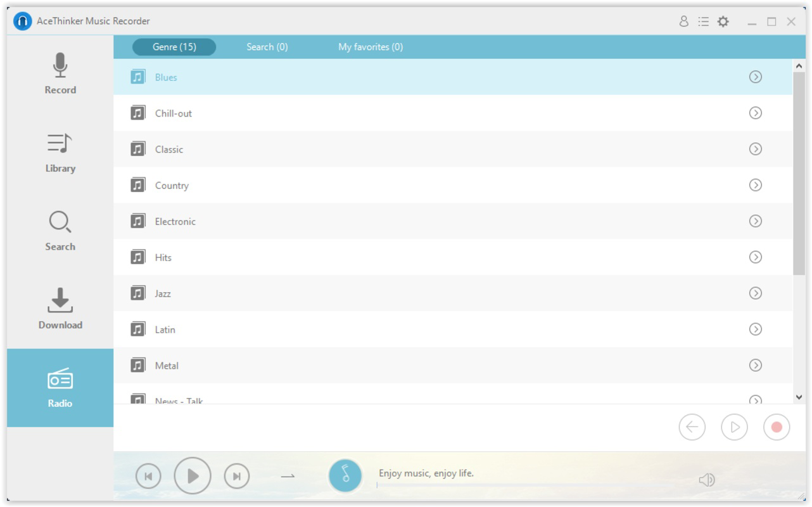The height and width of the screenshot is (507, 812).
Task: Open the Library section
Action: coord(60,153)
